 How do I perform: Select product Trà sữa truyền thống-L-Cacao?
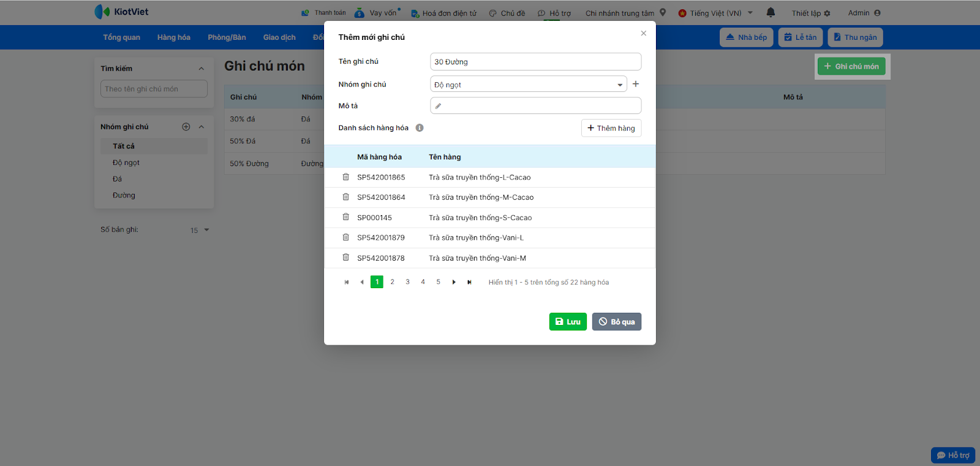(x=480, y=177)
